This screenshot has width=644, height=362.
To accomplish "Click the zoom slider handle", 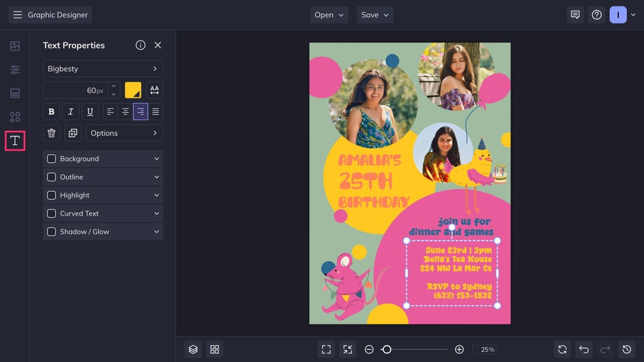I will (x=386, y=349).
